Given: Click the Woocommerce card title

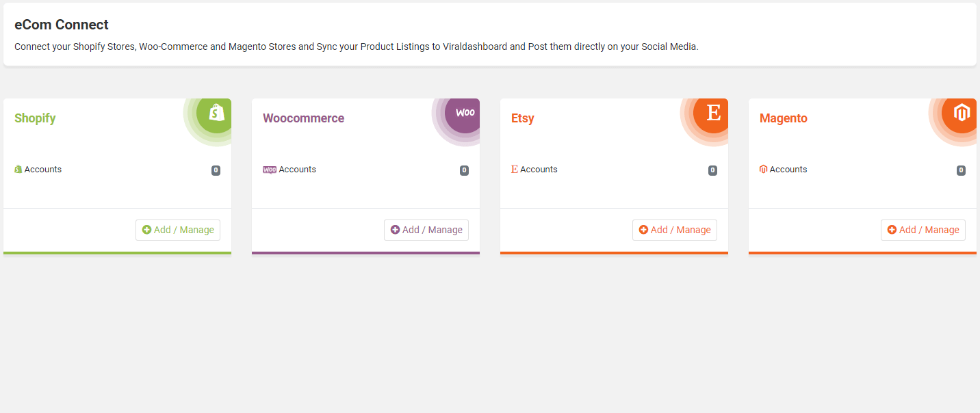Looking at the screenshot, I should pyautogui.click(x=303, y=118).
